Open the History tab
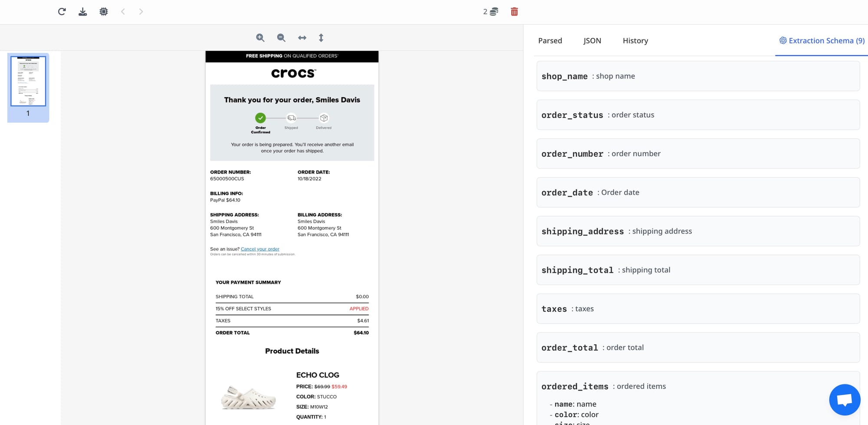The height and width of the screenshot is (425, 868). [635, 40]
